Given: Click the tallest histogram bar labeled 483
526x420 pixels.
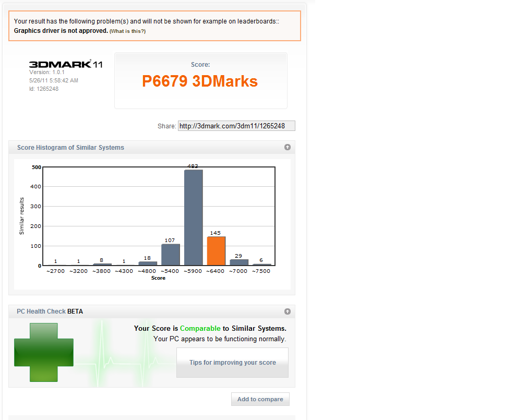Looking at the screenshot, I should point(193,218).
